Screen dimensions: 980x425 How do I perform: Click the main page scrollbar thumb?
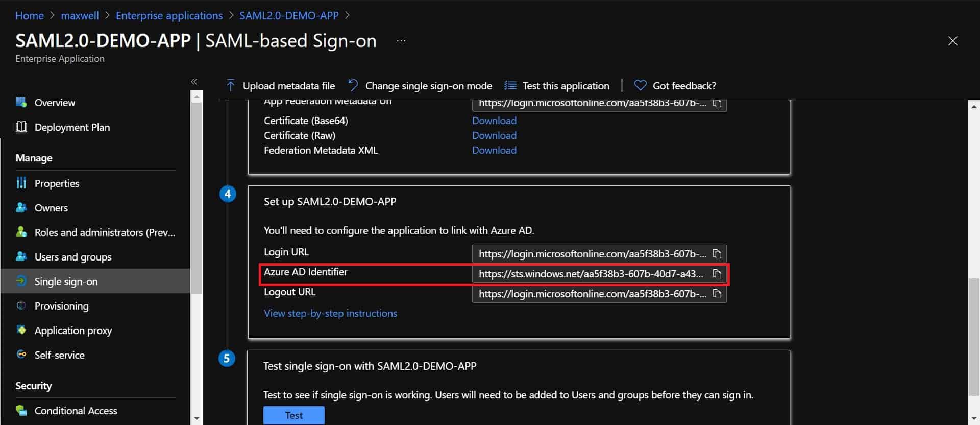pos(974,337)
